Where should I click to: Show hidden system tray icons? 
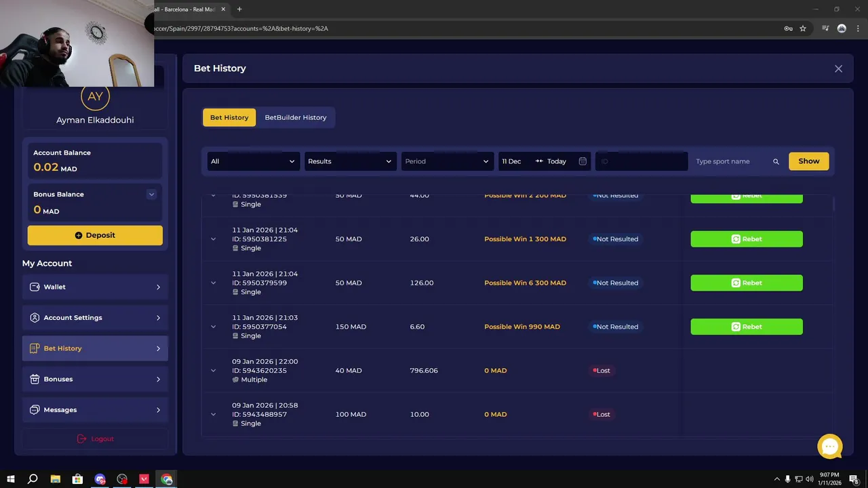(777, 479)
